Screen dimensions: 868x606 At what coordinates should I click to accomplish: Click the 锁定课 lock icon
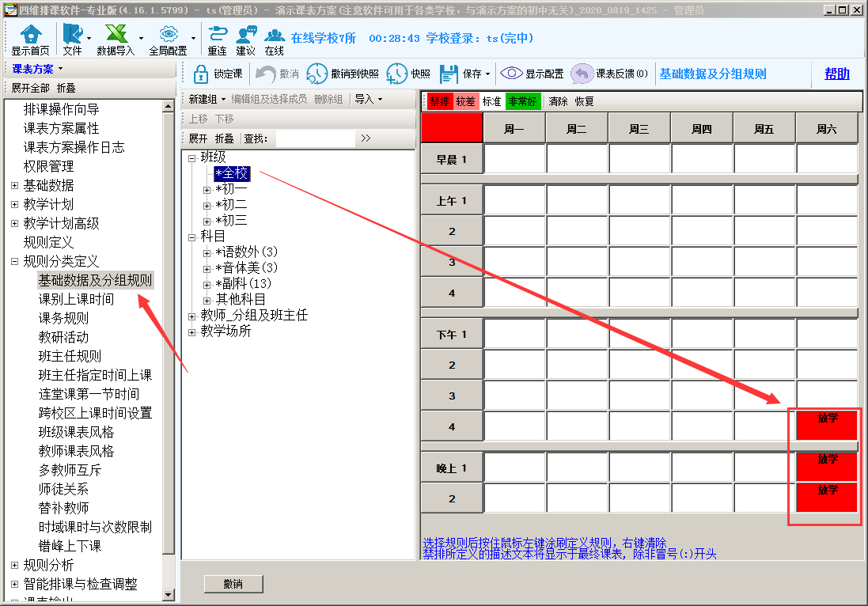[201, 74]
